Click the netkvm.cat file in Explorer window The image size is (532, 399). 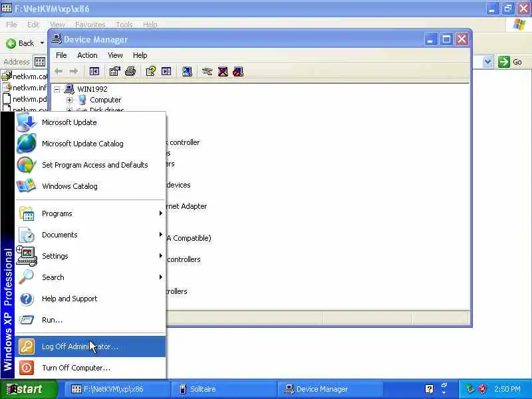point(25,76)
